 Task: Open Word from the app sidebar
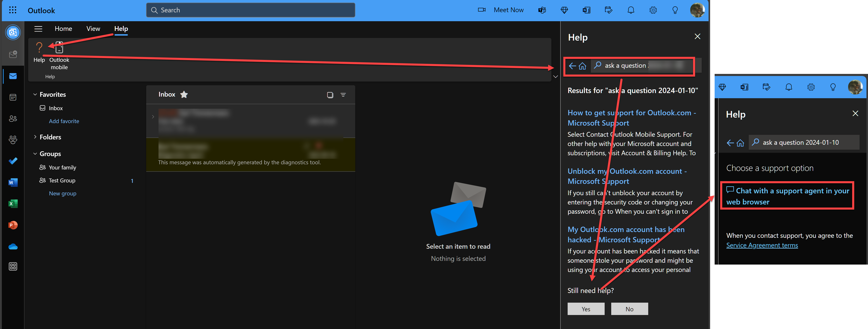pos(13,182)
